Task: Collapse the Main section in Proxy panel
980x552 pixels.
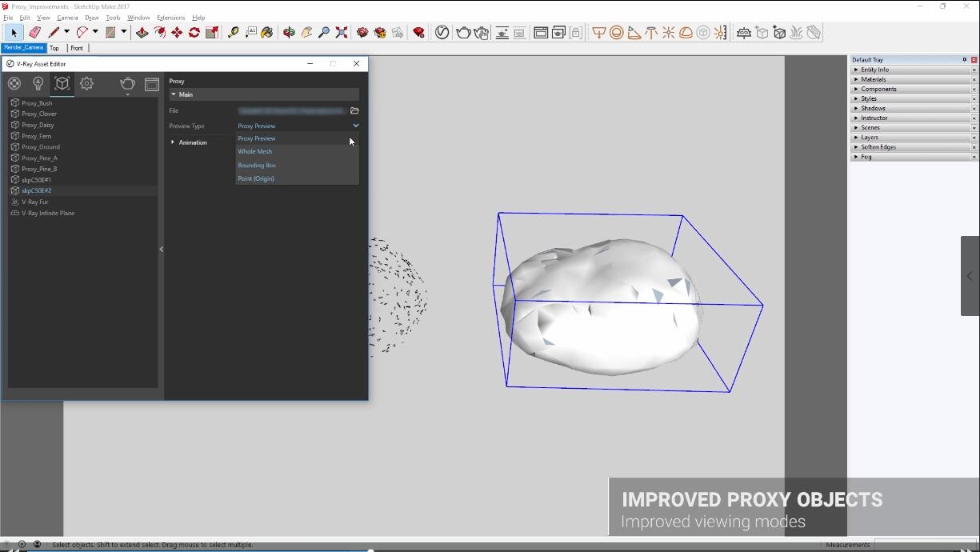Action: (x=174, y=94)
